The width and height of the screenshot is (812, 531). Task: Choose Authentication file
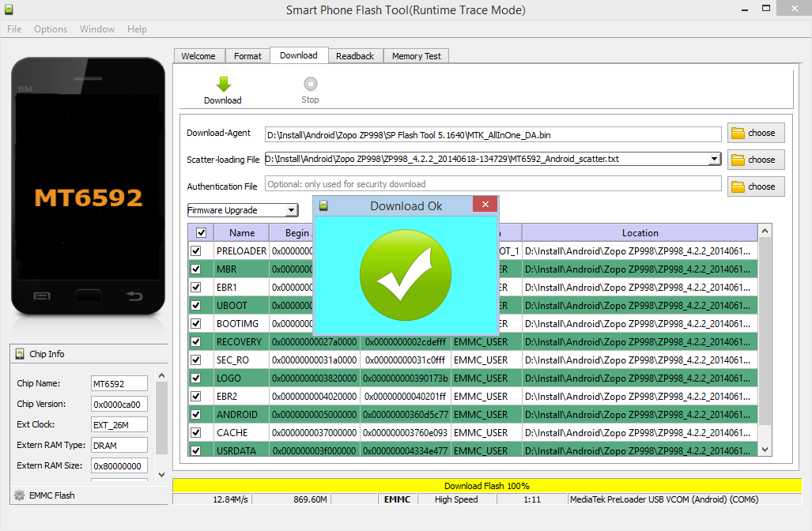(x=756, y=186)
